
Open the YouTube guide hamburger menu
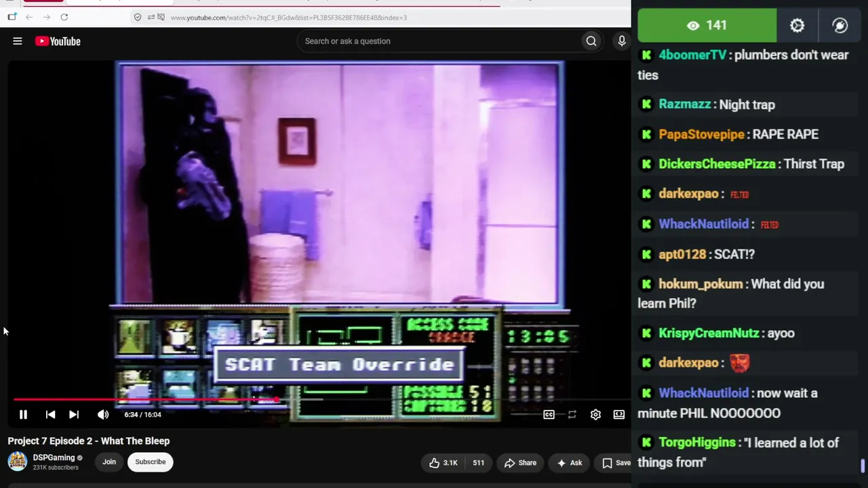[18, 41]
